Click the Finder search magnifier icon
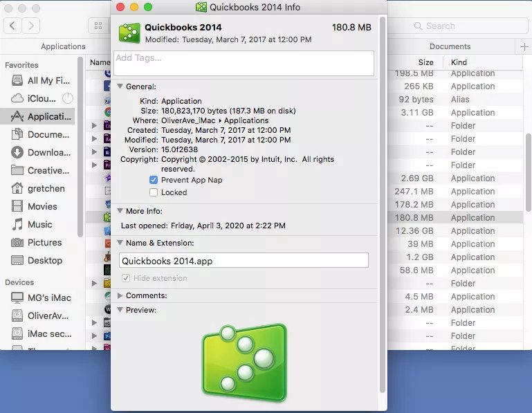 (418, 26)
